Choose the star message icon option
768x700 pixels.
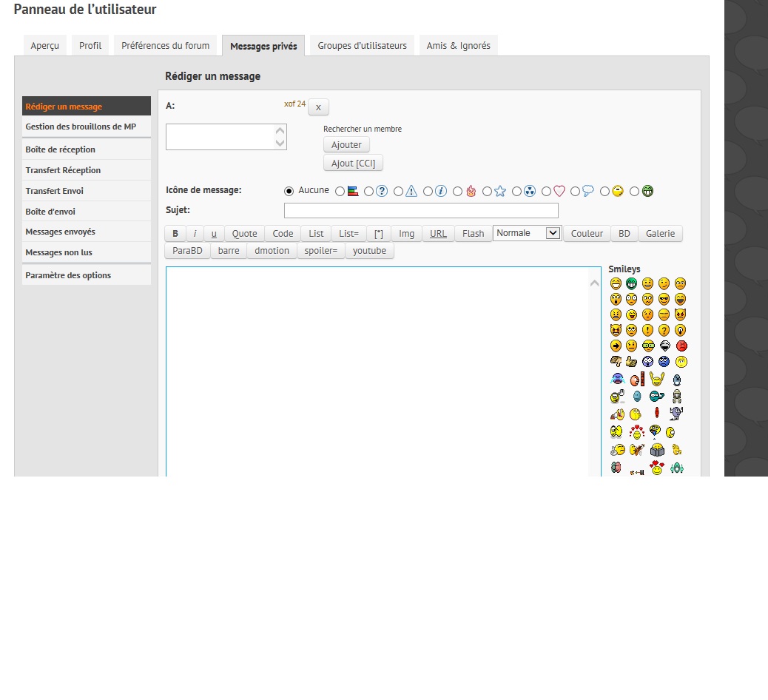click(488, 192)
